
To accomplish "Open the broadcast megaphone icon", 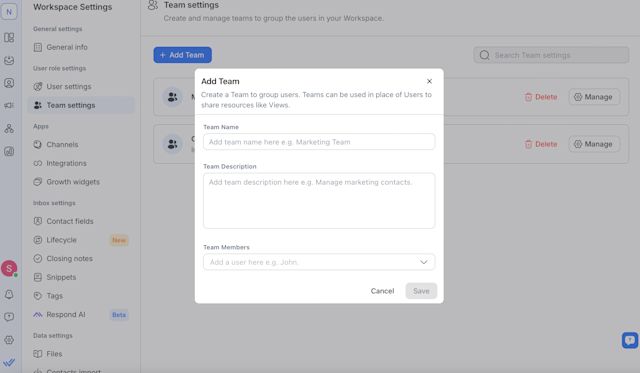I will [x=9, y=105].
